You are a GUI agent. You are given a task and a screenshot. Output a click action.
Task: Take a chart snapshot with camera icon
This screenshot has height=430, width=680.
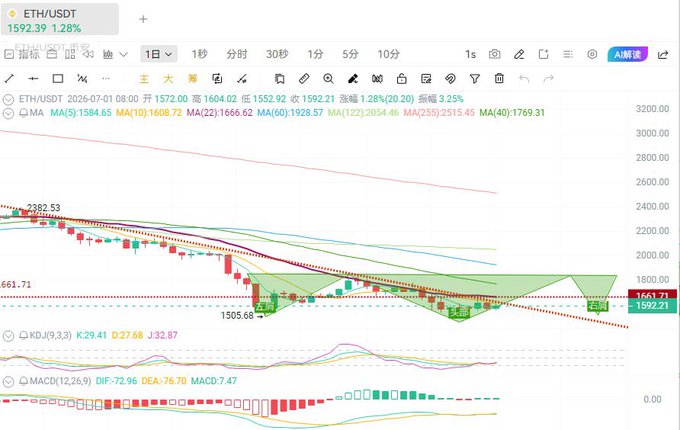(x=494, y=54)
